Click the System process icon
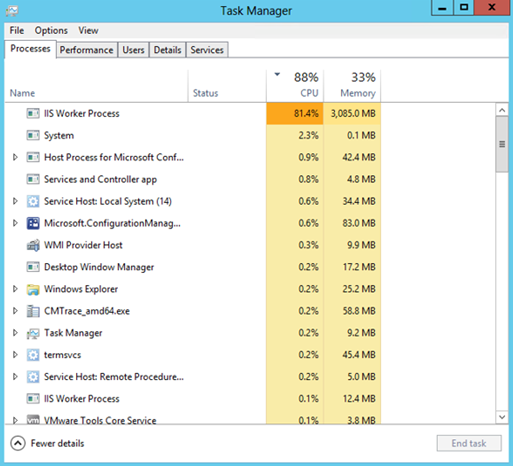The width and height of the screenshot is (513, 466). 33,136
